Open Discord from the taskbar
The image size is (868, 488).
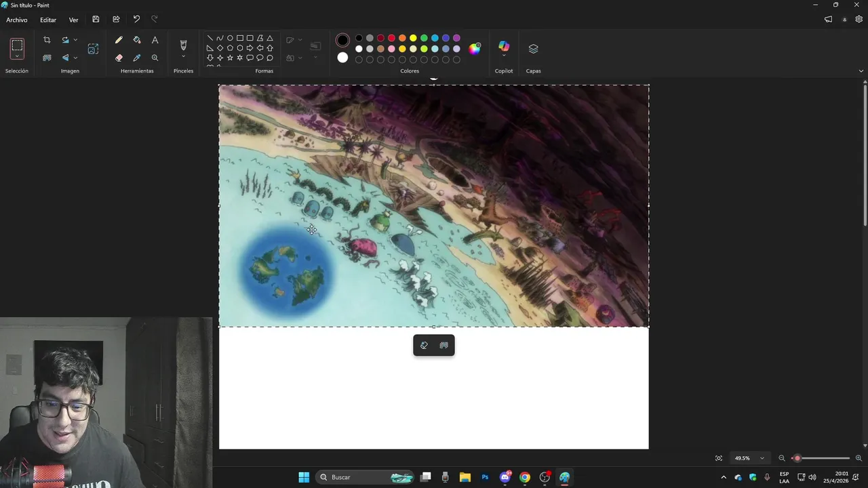(505, 477)
